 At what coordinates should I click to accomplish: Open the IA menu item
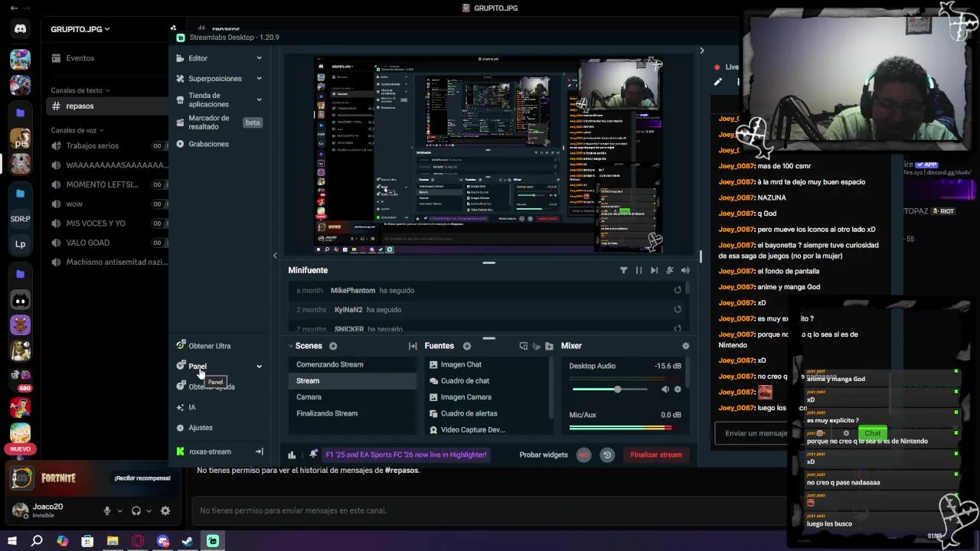192,407
